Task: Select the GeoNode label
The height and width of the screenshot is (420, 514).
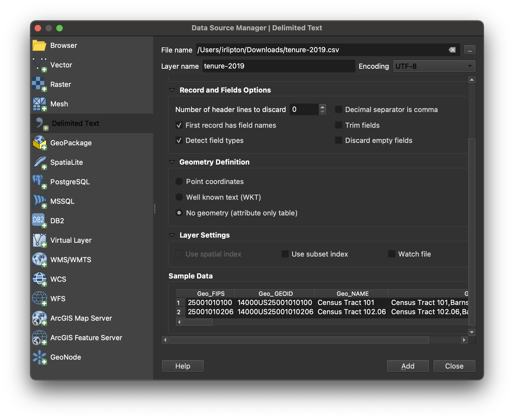Action: 66,357
